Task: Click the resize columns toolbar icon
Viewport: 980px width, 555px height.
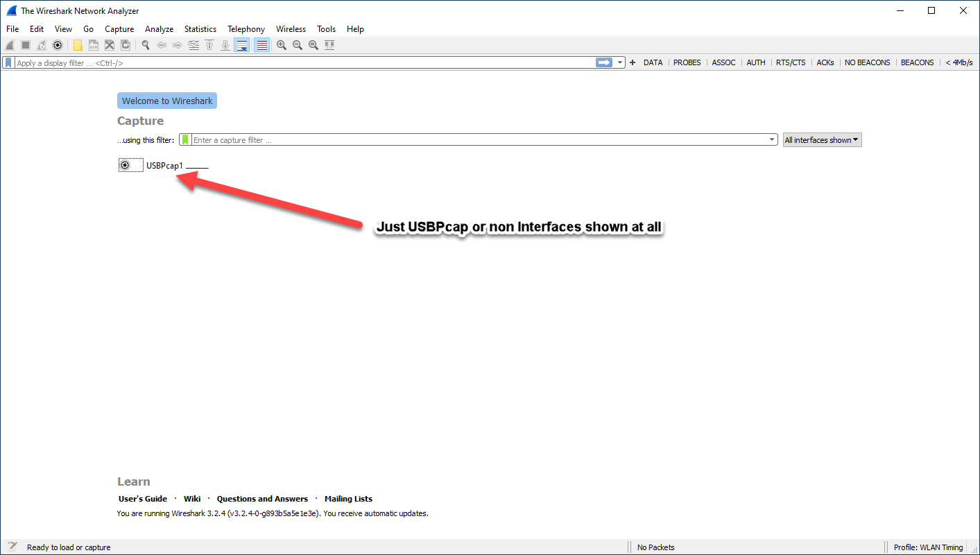Action: (329, 45)
